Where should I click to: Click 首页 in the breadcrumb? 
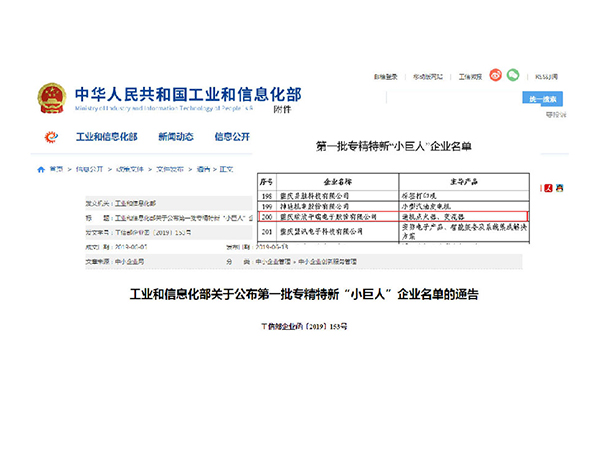[x=57, y=169]
